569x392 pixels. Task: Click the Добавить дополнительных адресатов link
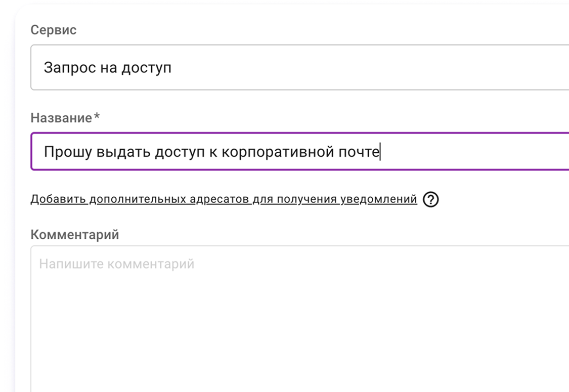[x=224, y=199]
